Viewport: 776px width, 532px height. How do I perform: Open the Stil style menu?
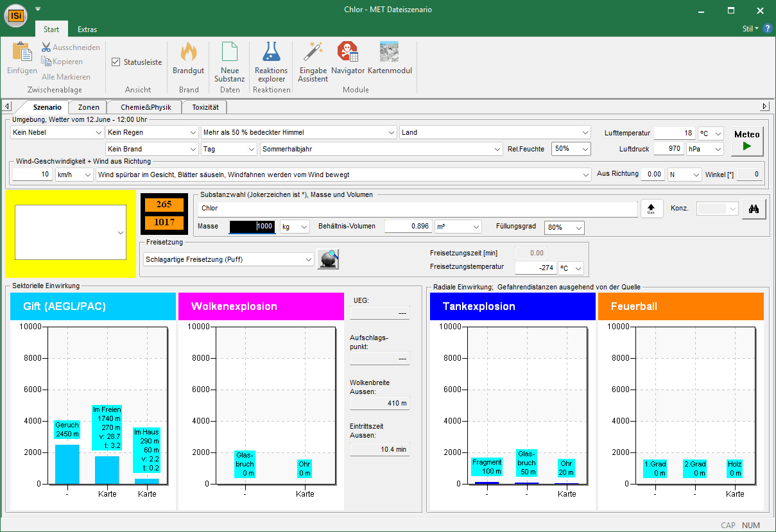(750, 29)
